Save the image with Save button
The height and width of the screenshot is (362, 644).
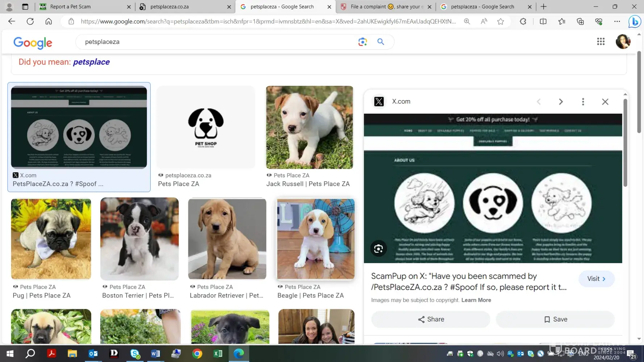point(555,319)
